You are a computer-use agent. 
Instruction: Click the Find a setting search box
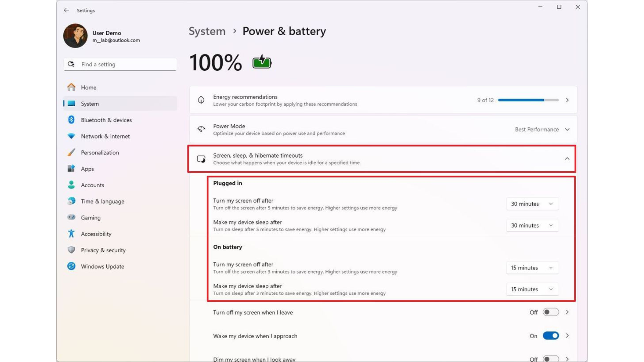(x=120, y=64)
